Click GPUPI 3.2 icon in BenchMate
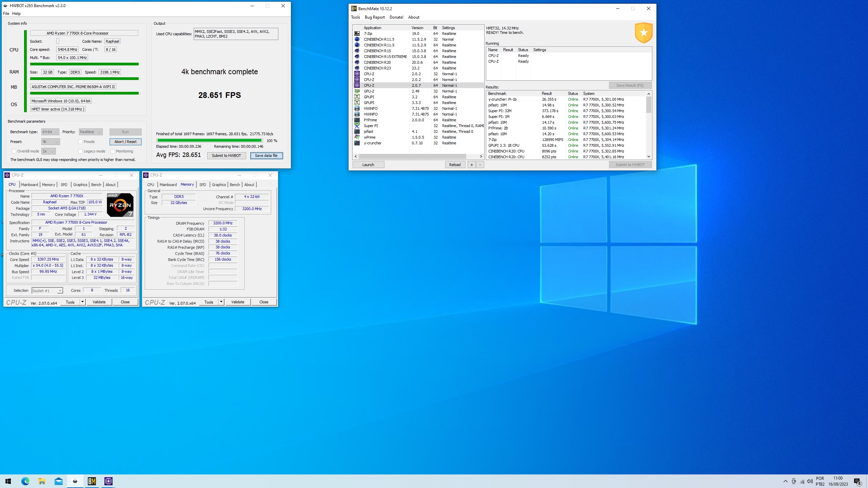Image resolution: width=868 pixels, height=488 pixels. (357, 97)
